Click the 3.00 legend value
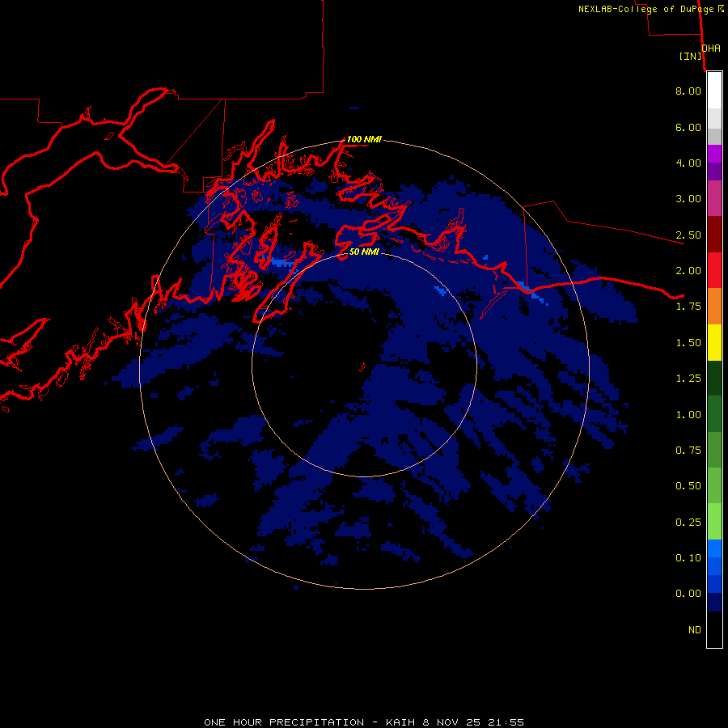The height and width of the screenshot is (728, 728). [x=688, y=199]
